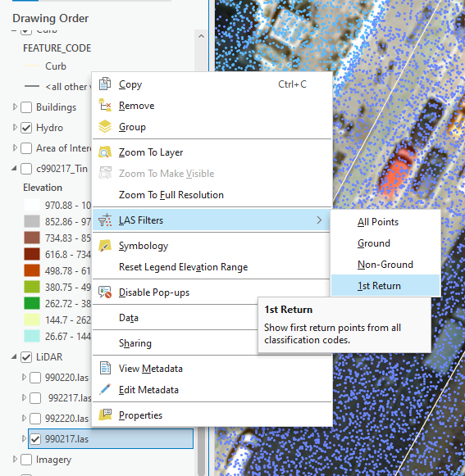Screen dimensions: 465x476
Task: Select the 990217.las layer name
Action: tap(67, 439)
